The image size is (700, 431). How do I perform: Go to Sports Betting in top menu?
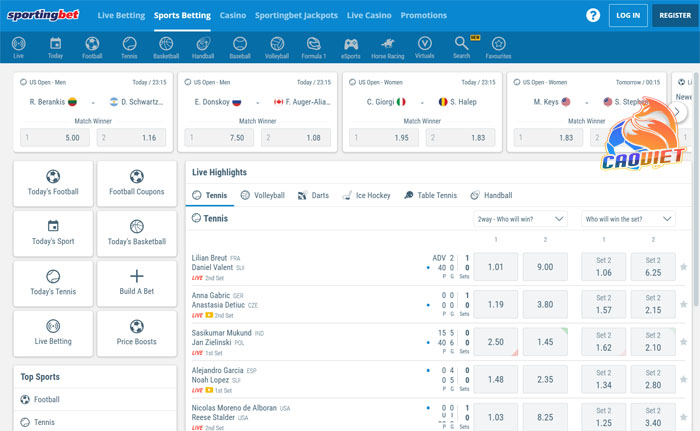click(x=182, y=15)
